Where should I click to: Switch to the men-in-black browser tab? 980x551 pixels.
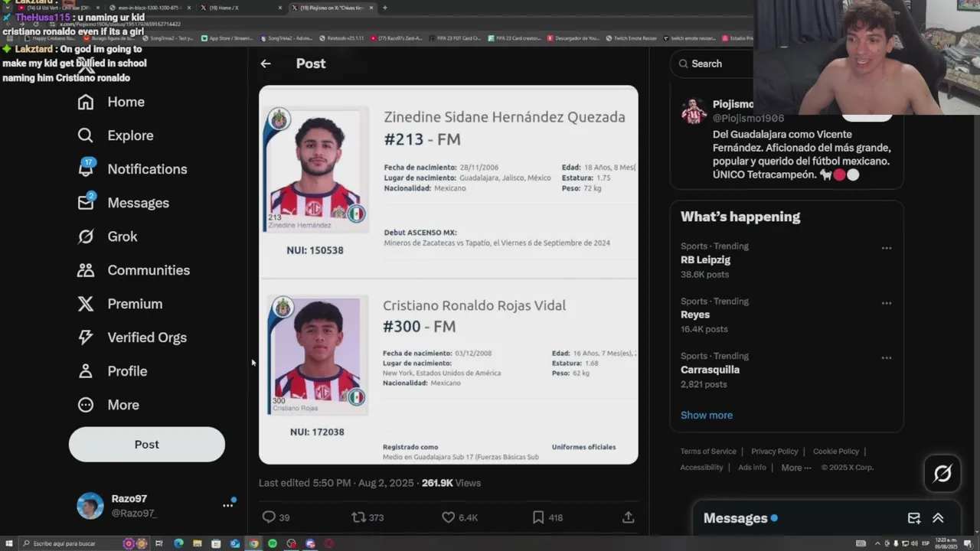152,8
